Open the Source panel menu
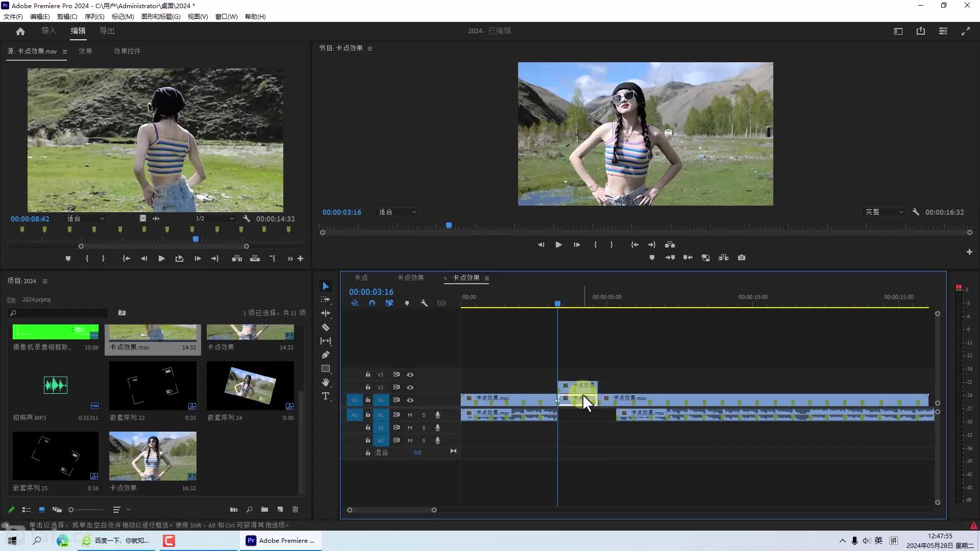 [x=64, y=52]
